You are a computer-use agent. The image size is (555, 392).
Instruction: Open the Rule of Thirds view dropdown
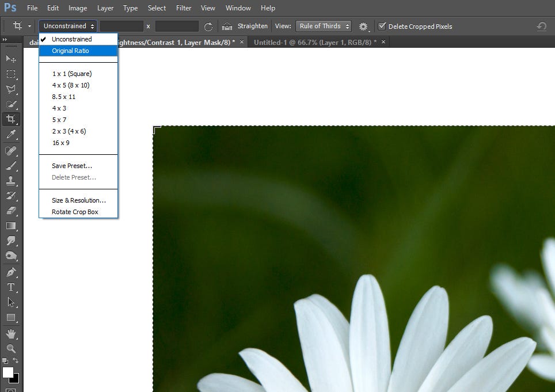[324, 26]
